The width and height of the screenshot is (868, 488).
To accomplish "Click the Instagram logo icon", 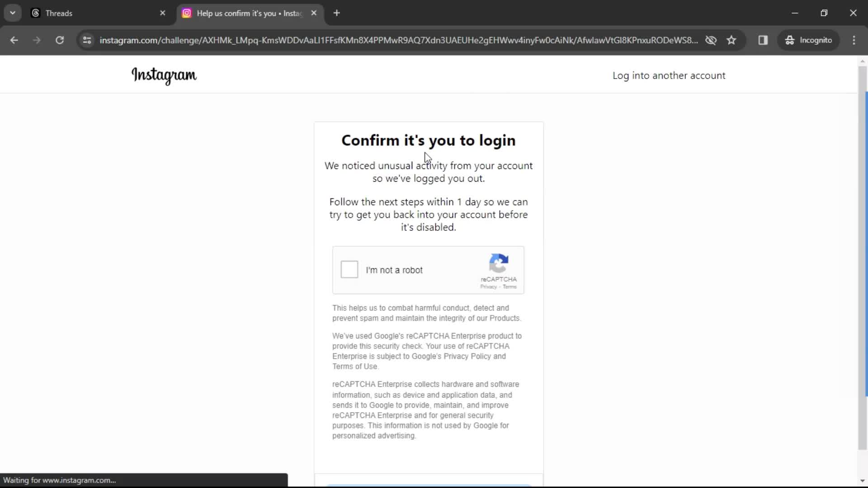I will [x=164, y=75].
